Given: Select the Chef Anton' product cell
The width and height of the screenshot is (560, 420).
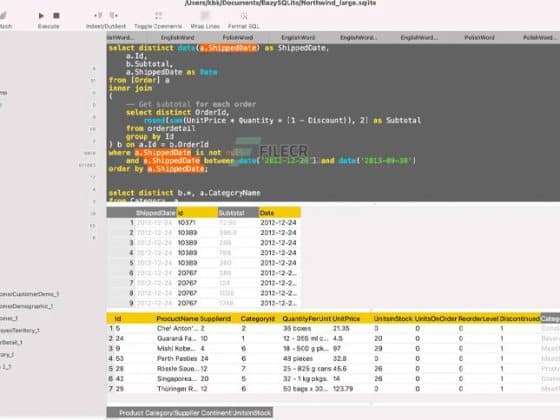Looking at the screenshot, I should click(x=178, y=328).
